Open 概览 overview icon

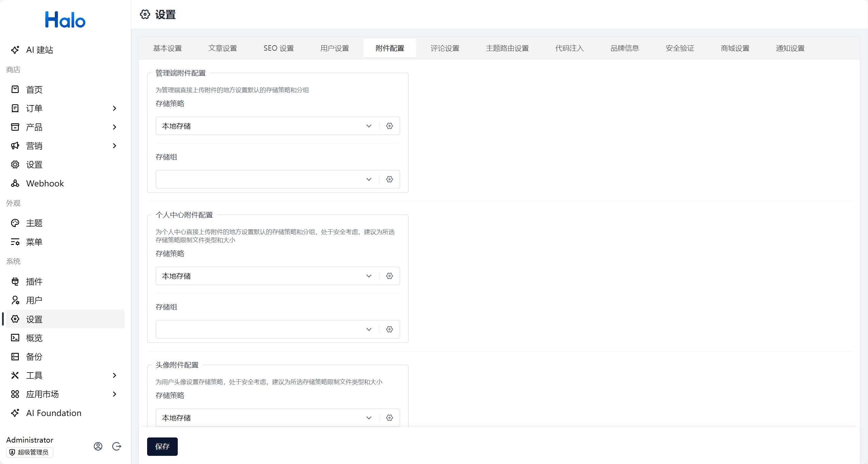15,338
